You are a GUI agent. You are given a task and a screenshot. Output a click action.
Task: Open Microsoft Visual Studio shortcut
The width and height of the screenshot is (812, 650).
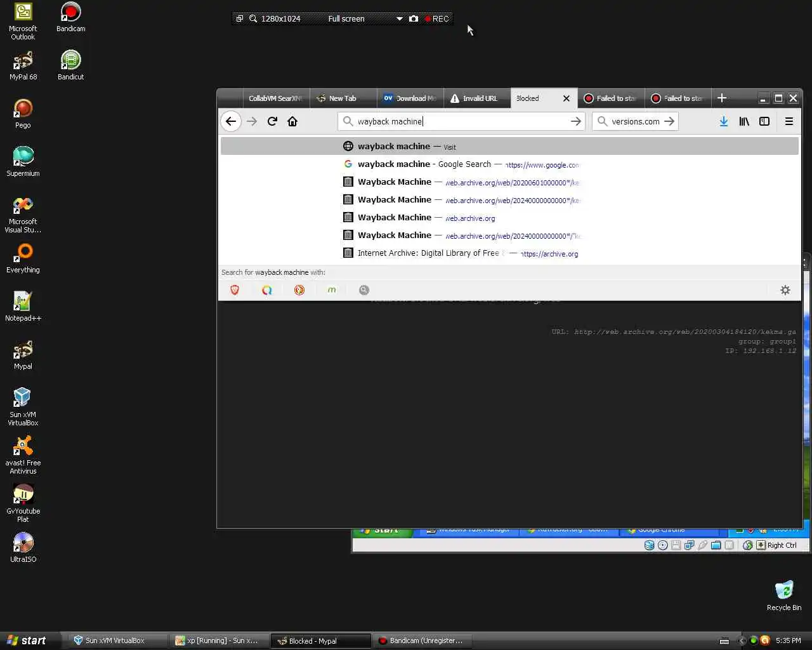[x=23, y=215]
